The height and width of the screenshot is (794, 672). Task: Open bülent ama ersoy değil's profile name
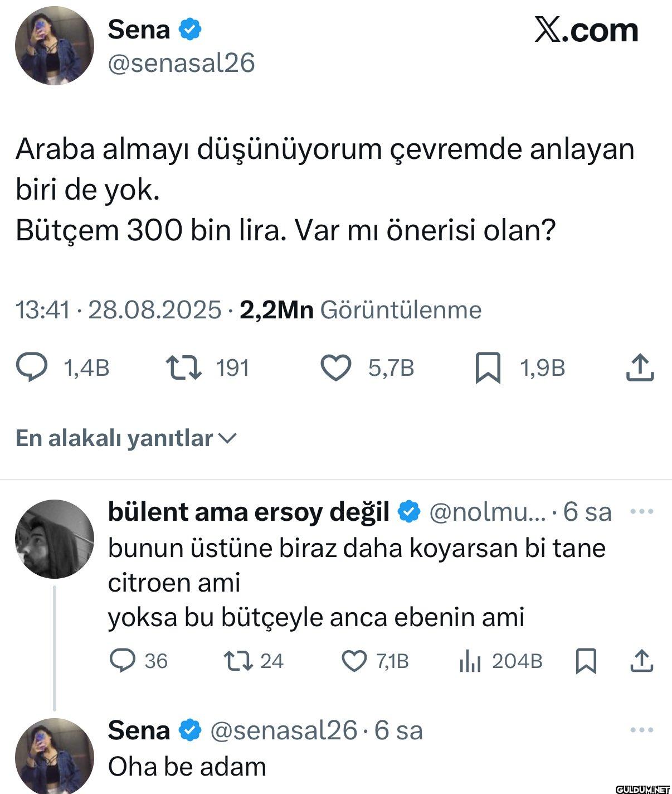249,512
